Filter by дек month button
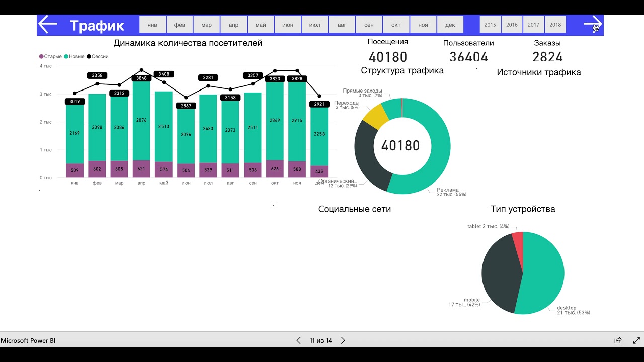The height and width of the screenshot is (362, 644). [x=450, y=25]
